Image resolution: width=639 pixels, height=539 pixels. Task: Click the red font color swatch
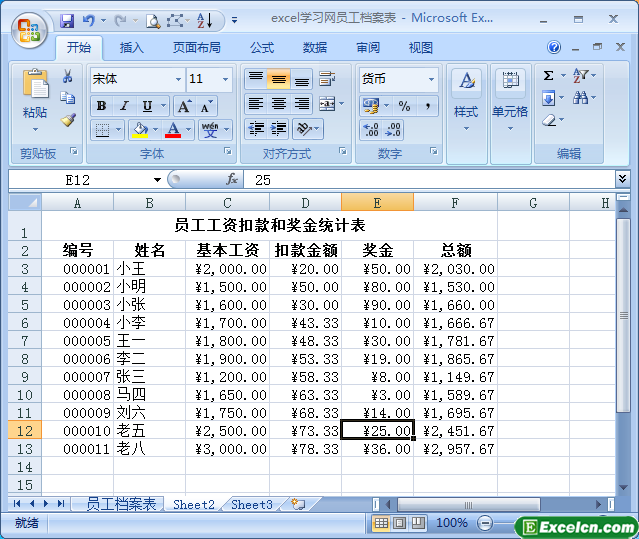[x=174, y=130]
